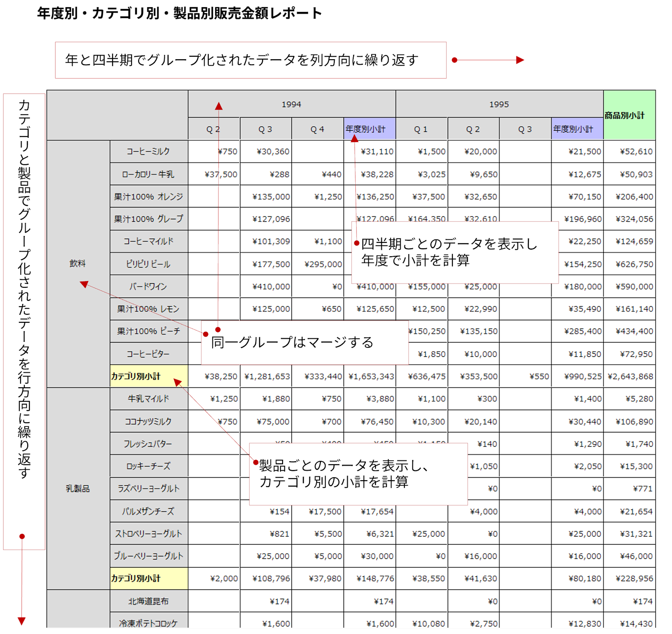
Task: Select the 果汁100% オレンジ row label
Action: click(149, 196)
